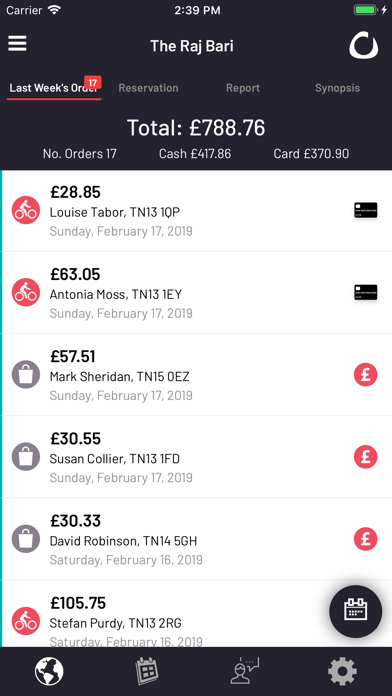Select the Last Week's Order tab
392x696 pixels.
[54, 88]
